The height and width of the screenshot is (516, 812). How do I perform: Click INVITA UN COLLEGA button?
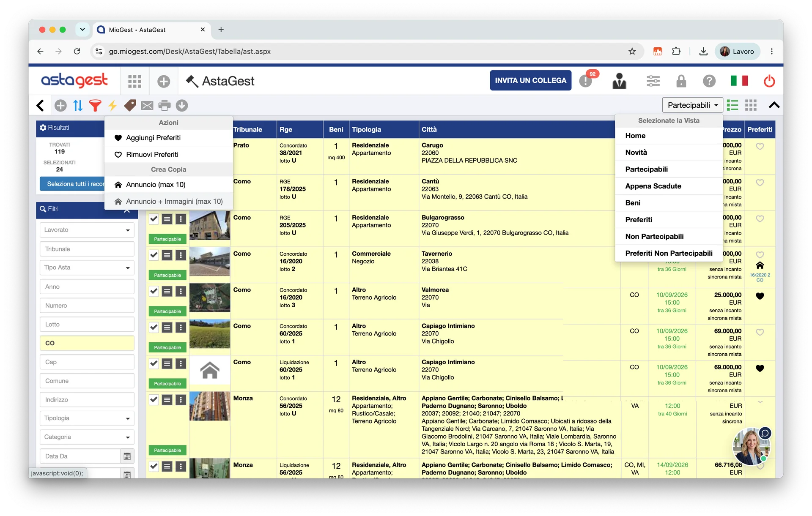click(x=530, y=80)
